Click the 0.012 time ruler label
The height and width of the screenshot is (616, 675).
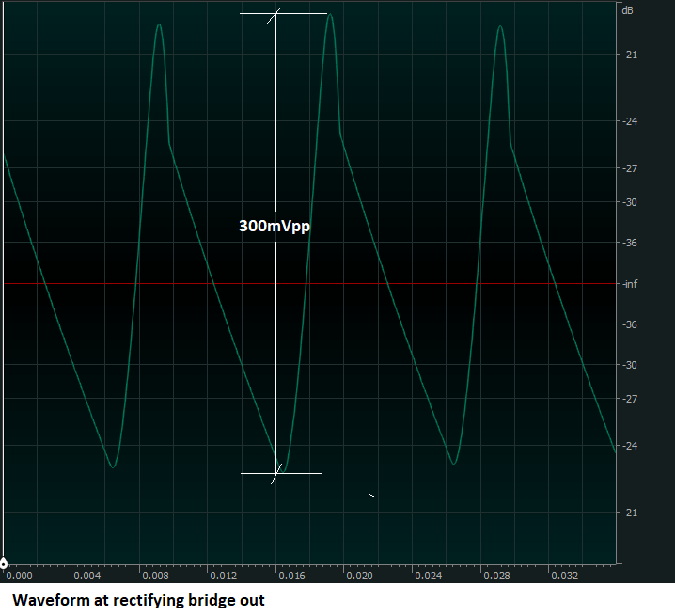[x=224, y=576]
